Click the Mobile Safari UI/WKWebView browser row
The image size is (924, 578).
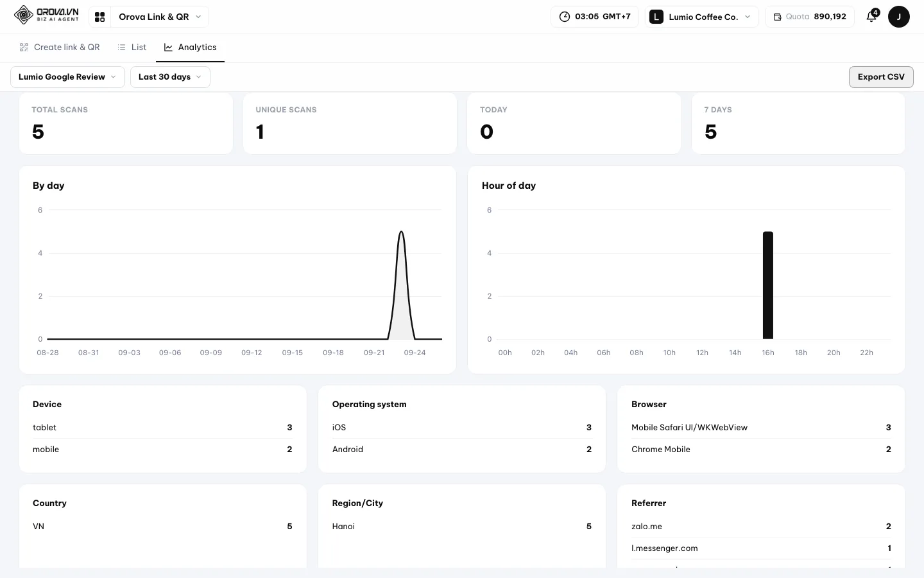[761, 428]
